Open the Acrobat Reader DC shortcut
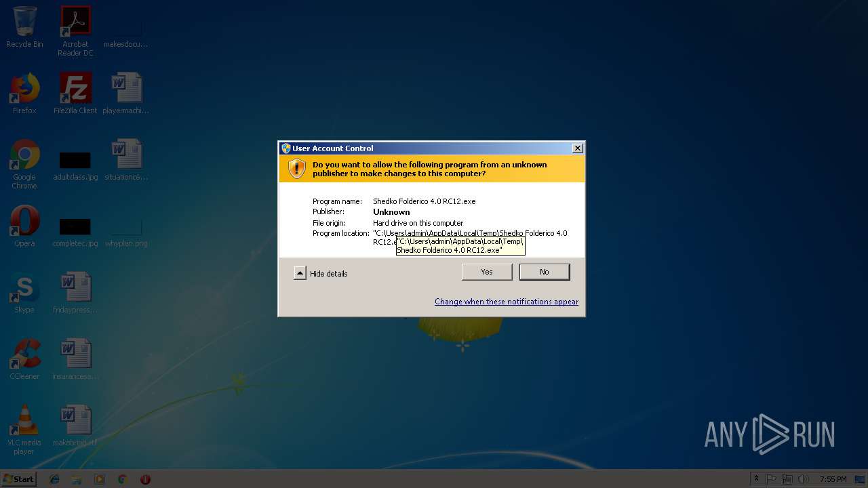The height and width of the screenshot is (488, 868). click(75, 31)
